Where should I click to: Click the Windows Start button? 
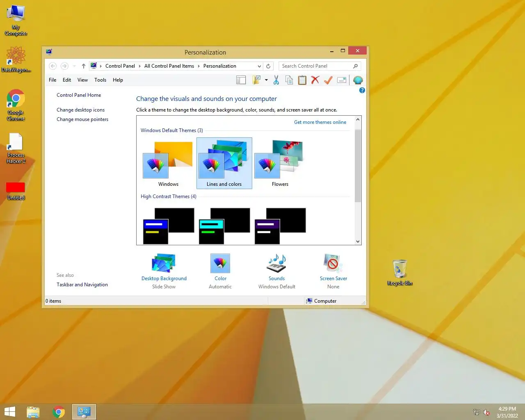pyautogui.click(x=9, y=412)
